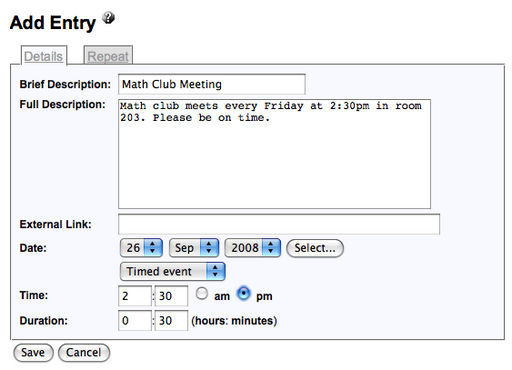The height and width of the screenshot is (370, 512).
Task: Click the Time hour field containing 2
Action: tap(135, 296)
